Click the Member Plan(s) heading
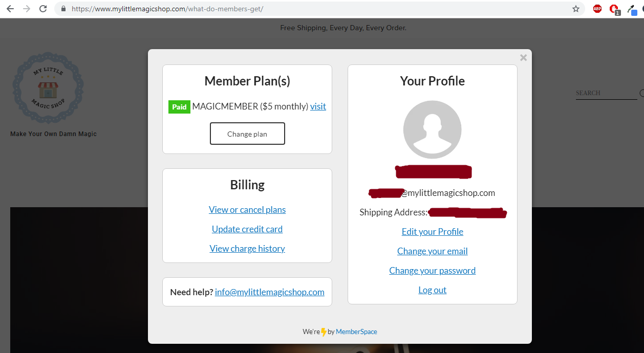This screenshot has width=644, height=353. click(247, 81)
